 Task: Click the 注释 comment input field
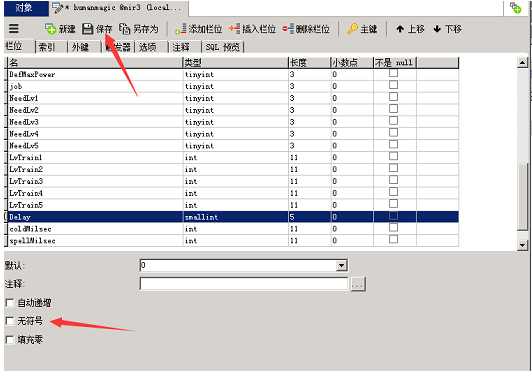tap(244, 284)
